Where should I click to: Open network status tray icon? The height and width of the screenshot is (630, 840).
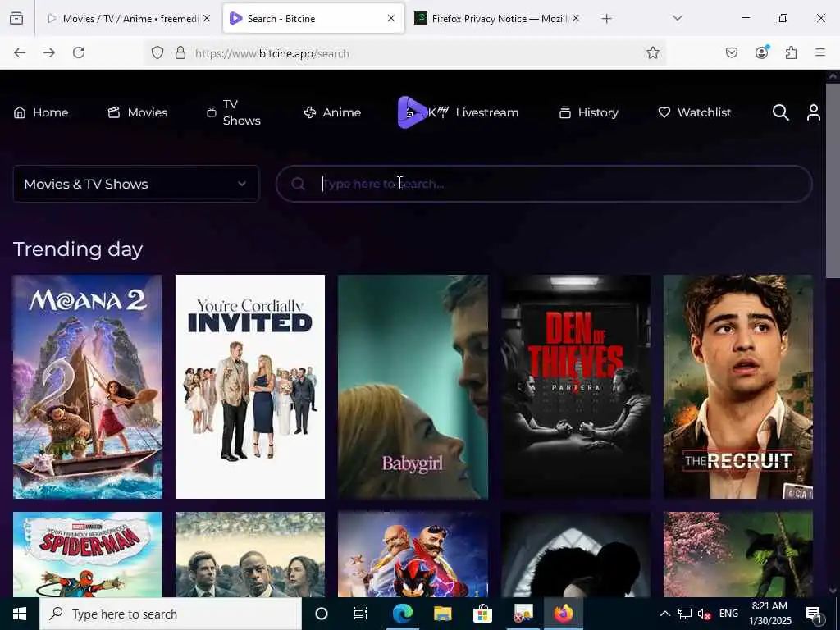685,614
